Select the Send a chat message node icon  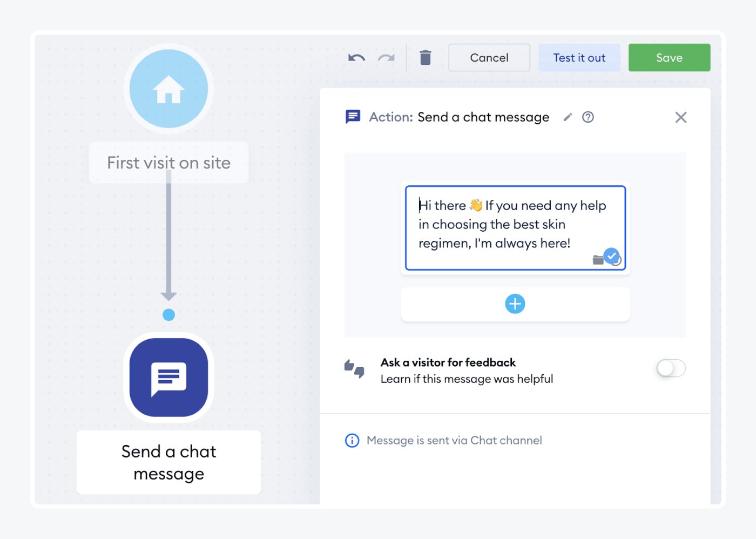click(169, 378)
